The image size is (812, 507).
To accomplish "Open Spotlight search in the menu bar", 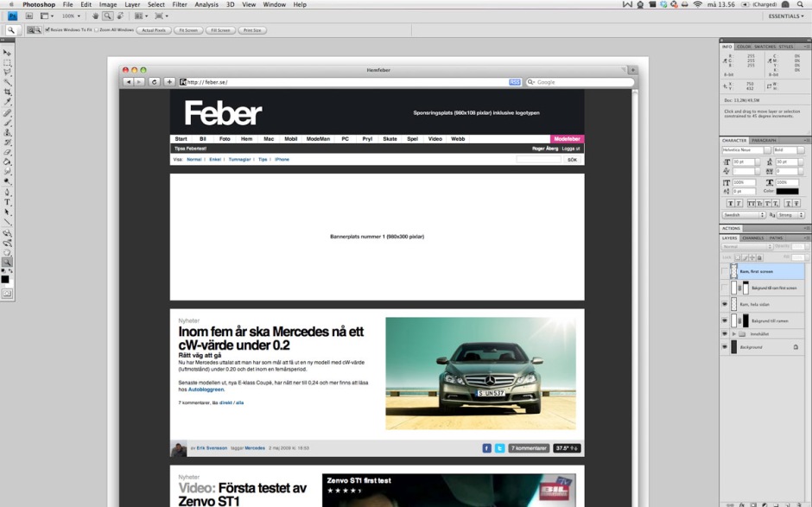I will 800,4.
